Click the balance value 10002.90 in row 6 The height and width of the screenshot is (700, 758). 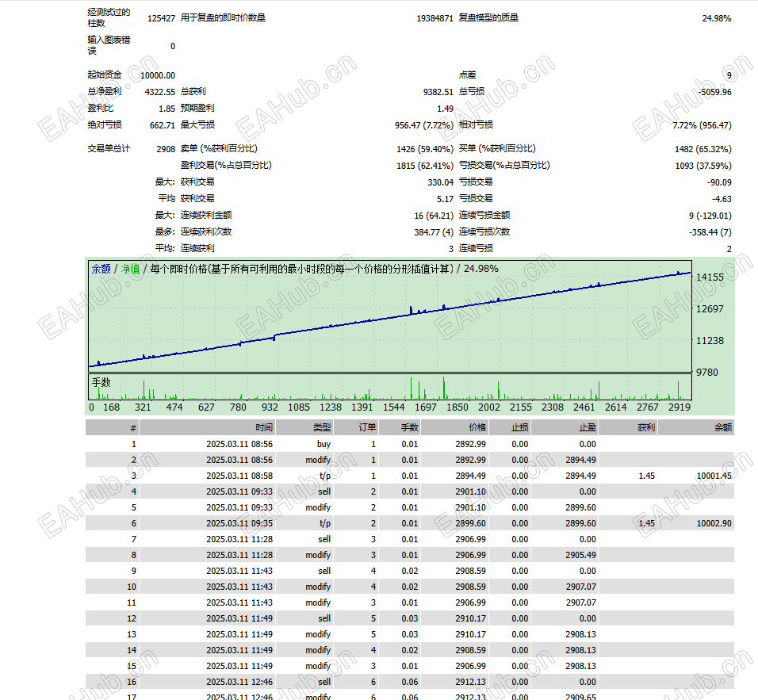coord(714,523)
